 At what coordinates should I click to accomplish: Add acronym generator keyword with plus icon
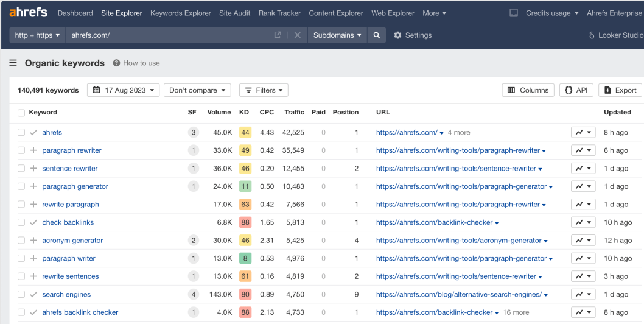pyautogui.click(x=33, y=241)
